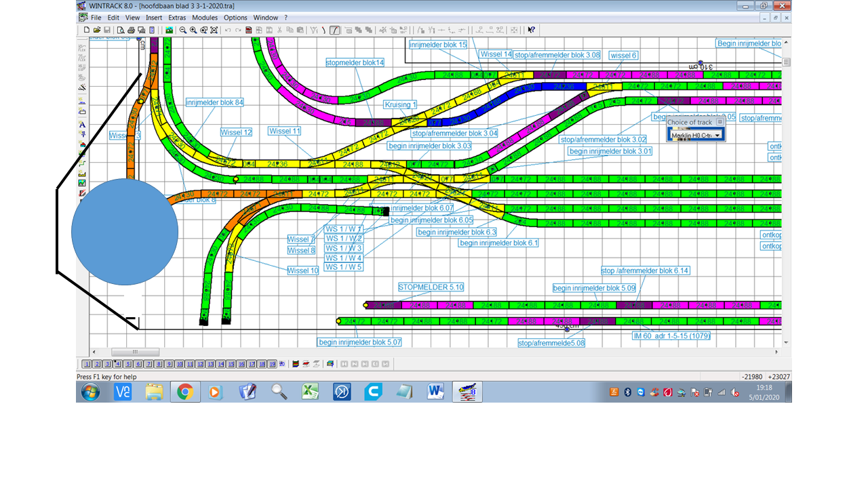Image resolution: width=868 pixels, height=488 pixels.
Task: Open the View menu
Action: point(132,18)
